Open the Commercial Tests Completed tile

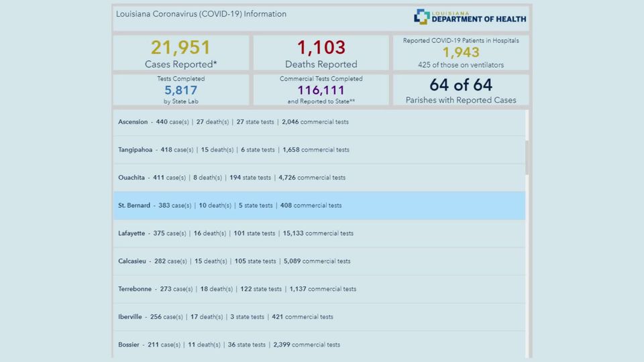[x=321, y=89]
